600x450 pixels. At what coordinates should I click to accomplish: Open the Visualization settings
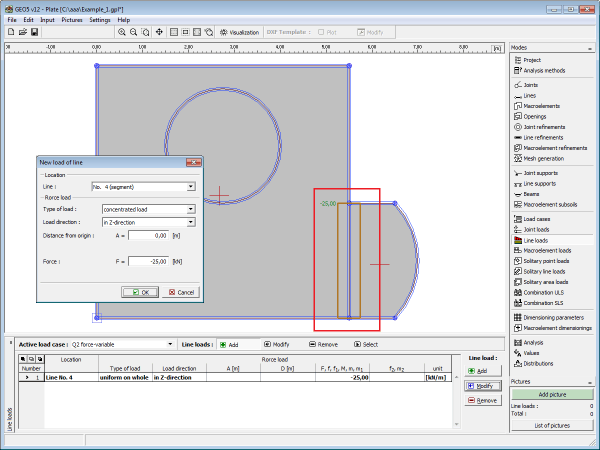(240, 32)
